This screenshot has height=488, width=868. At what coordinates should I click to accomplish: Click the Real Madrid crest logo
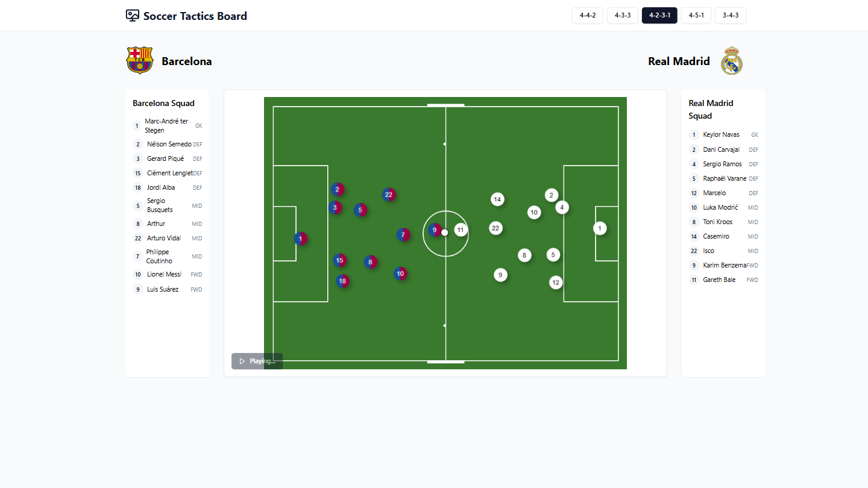pos(731,60)
